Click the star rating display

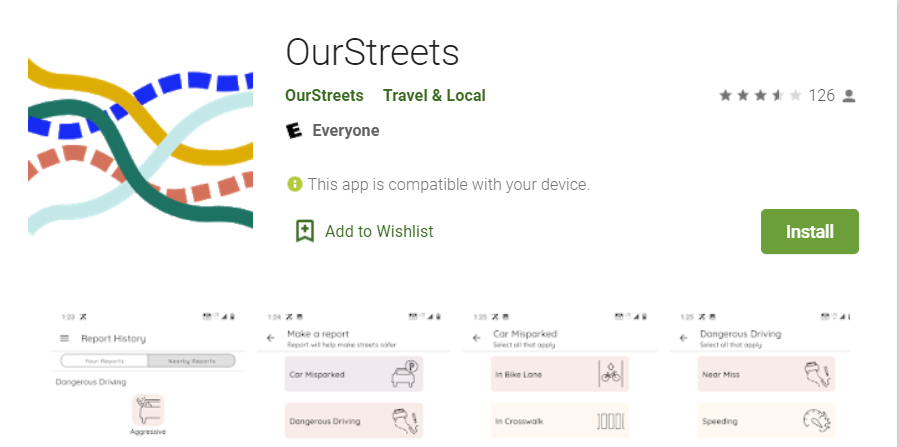(x=760, y=95)
